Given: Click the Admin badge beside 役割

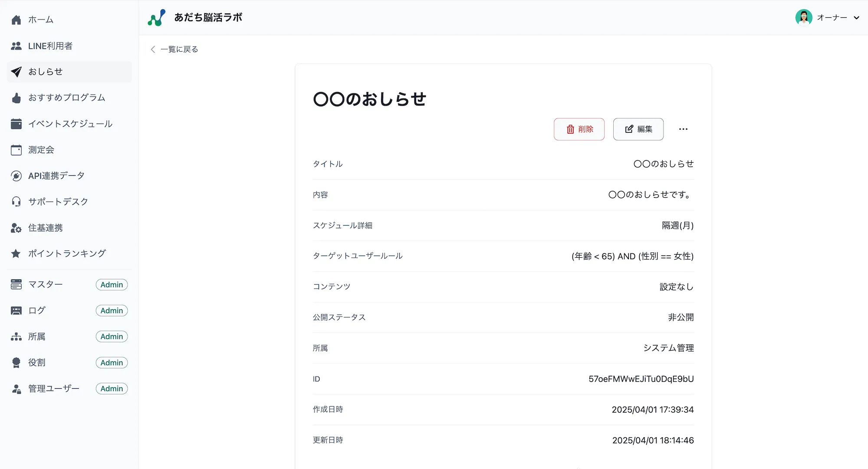Looking at the screenshot, I should pos(112,363).
